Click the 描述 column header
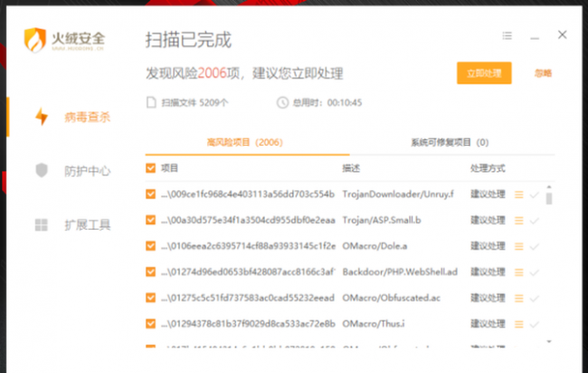Viewport: 588px width, 373px height. point(351,168)
